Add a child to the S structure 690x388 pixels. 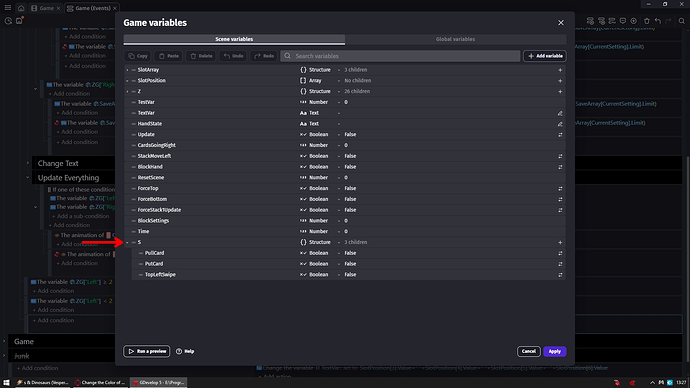point(560,242)
